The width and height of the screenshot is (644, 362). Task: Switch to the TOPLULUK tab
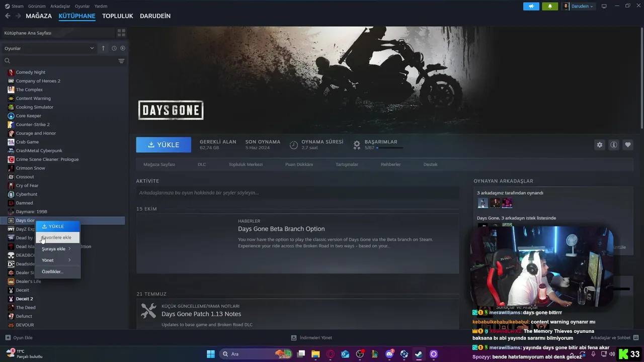tap(118, 16)
